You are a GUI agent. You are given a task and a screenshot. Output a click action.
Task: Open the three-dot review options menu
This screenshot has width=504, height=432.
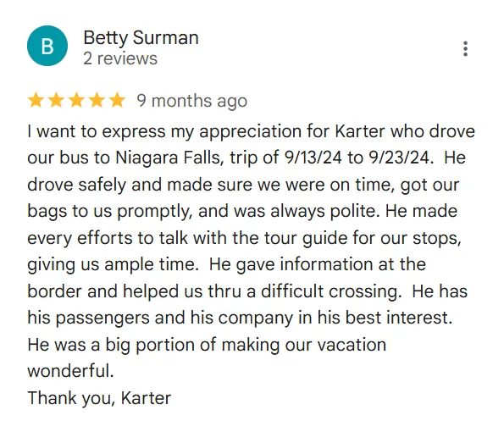click(x=465, y=49)
